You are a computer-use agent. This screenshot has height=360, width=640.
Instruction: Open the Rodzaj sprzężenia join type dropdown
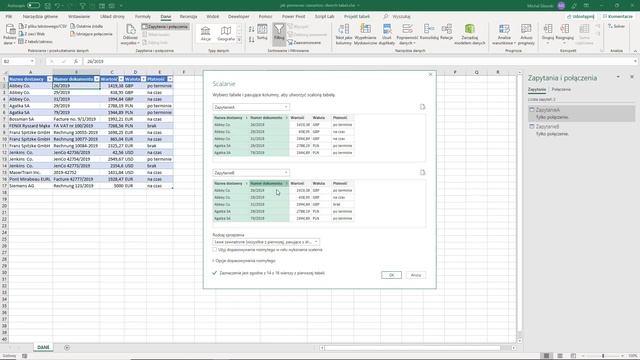pyautogui.click(x=266, y=242)
